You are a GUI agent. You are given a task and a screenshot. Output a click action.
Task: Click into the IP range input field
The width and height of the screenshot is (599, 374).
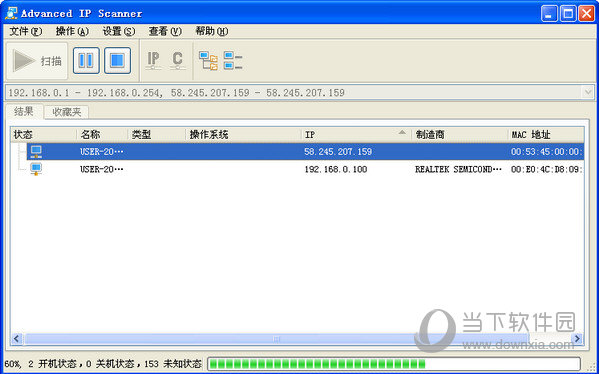pos(293,92)
